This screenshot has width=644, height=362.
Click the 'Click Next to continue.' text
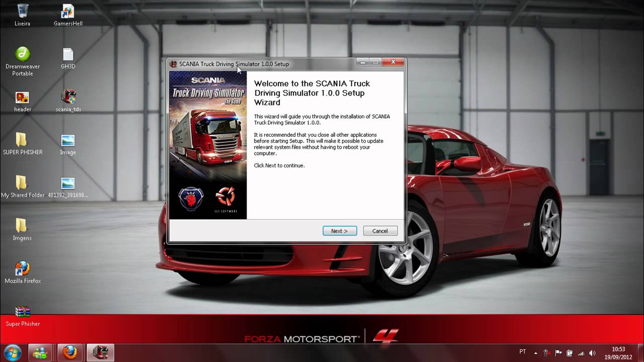coord(279,165)
